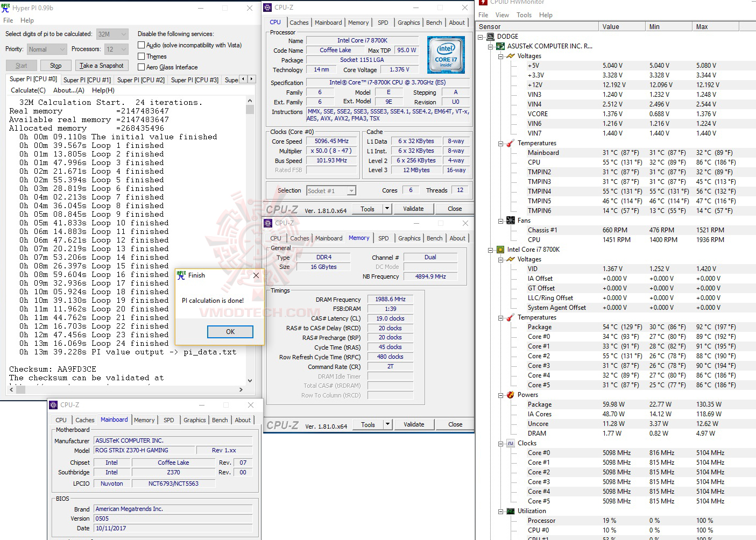Click the left tab-scroll arrow in Hyper PI

point(243,79)
